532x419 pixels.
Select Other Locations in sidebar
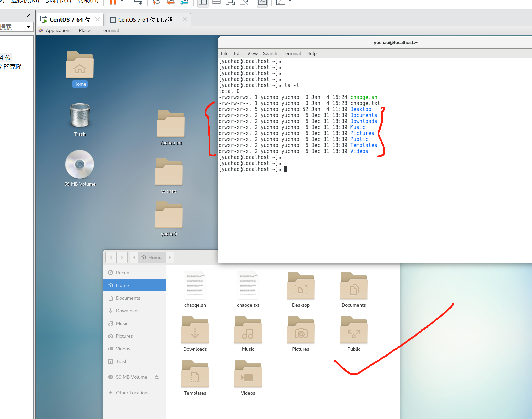click(132, 393)
